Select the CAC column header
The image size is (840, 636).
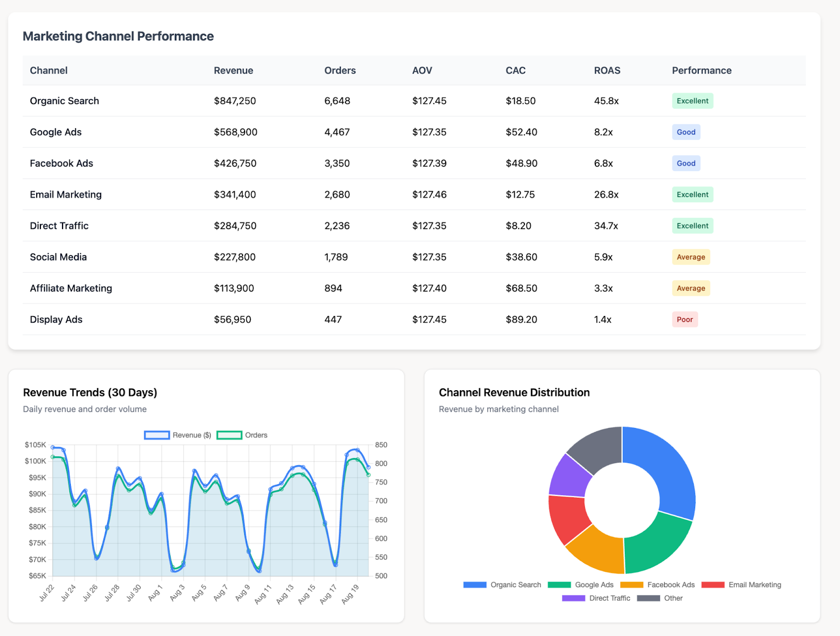(515, 70)
